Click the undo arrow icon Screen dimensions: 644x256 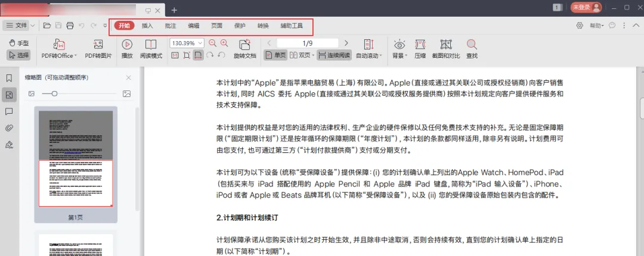click(82, 26)
